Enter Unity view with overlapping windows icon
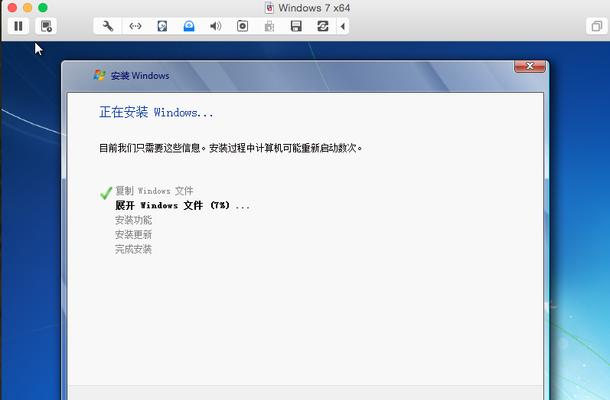Image resolution: width=610 pixels, height=400 pixels. [596, 26]
